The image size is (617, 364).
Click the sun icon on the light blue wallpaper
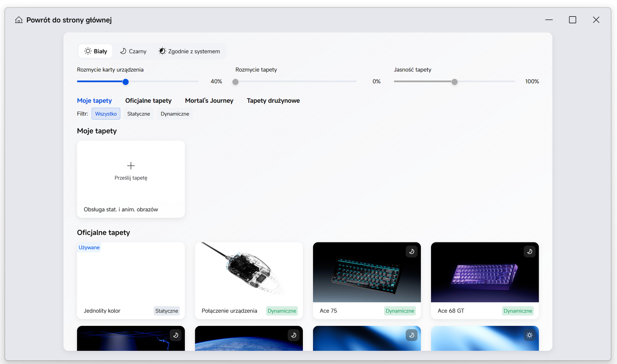click(529, 335)
